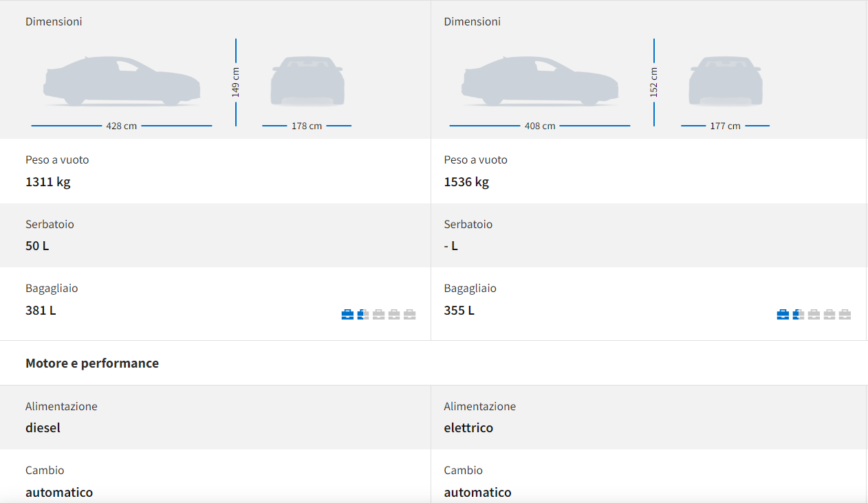This screenshot has height=503, width=868.
Task: Click the middle suitcase icon beside 381 L
Action: coord(378,315)
